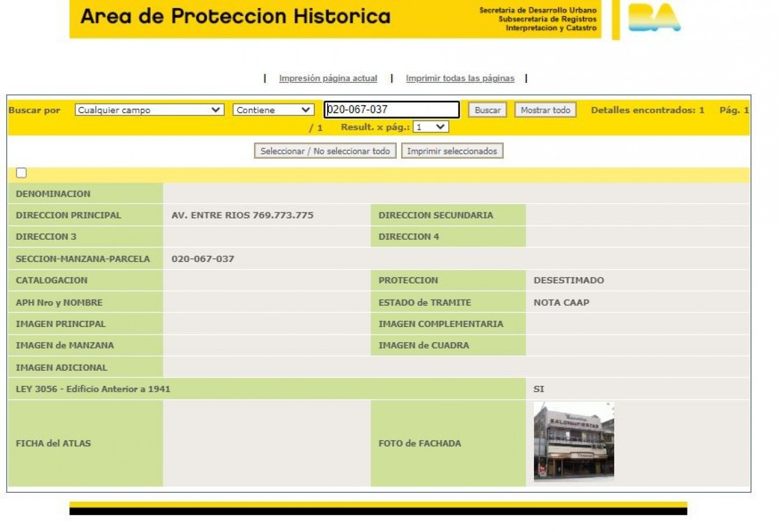The image size is (780, 532).
Task: Open 'Impresión página actual' link
Action: point(328,78)
